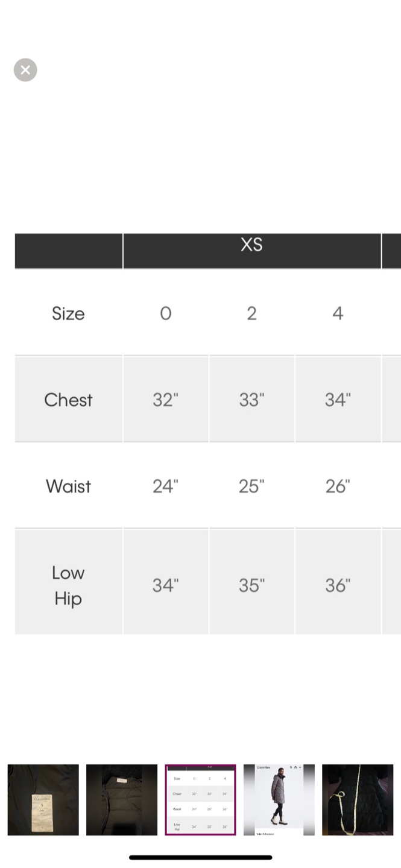Viewport: 401px width, 868px height.
Task: Open the jacket collar lining thumbnail
Action: click(x=122, y=799)
